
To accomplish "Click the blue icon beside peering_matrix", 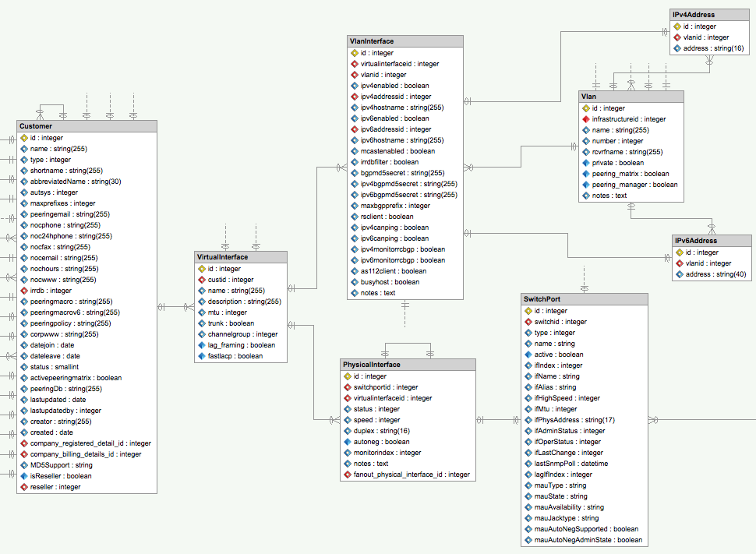I will (586, 174).
